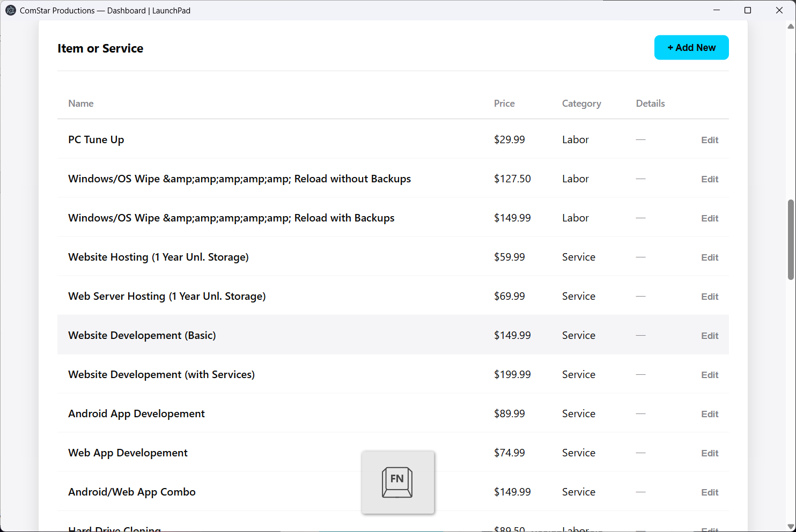Open Edit for Reload without Backups row
The image size is (796, 532).
pyautogui.click(x=709, y=179)
